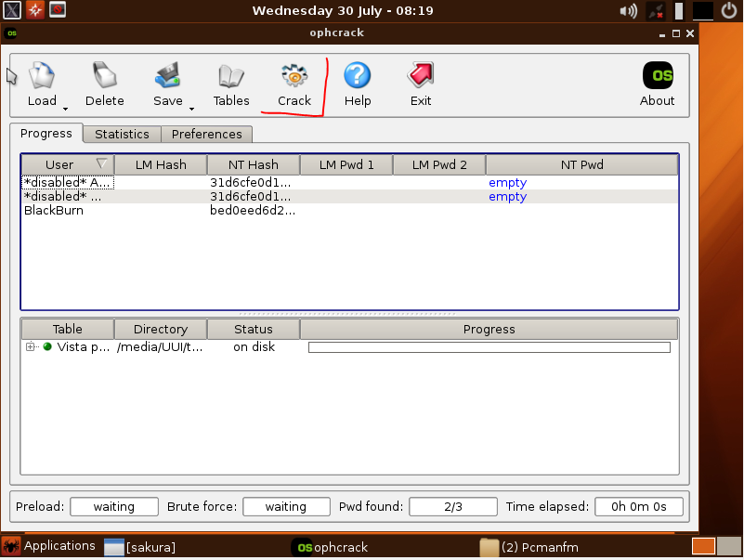
Task: Click the Preload 'waiting' field
Action: (x=114, y=506)
